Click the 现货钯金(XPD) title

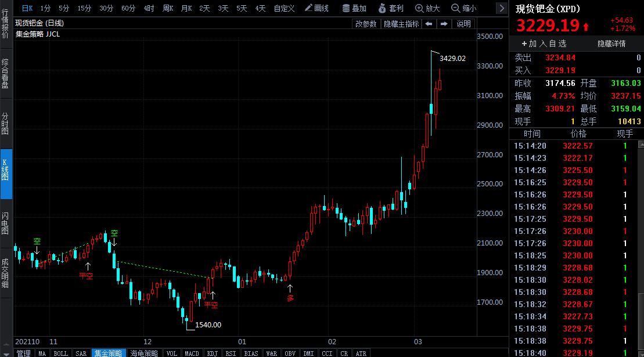(548, 9)
